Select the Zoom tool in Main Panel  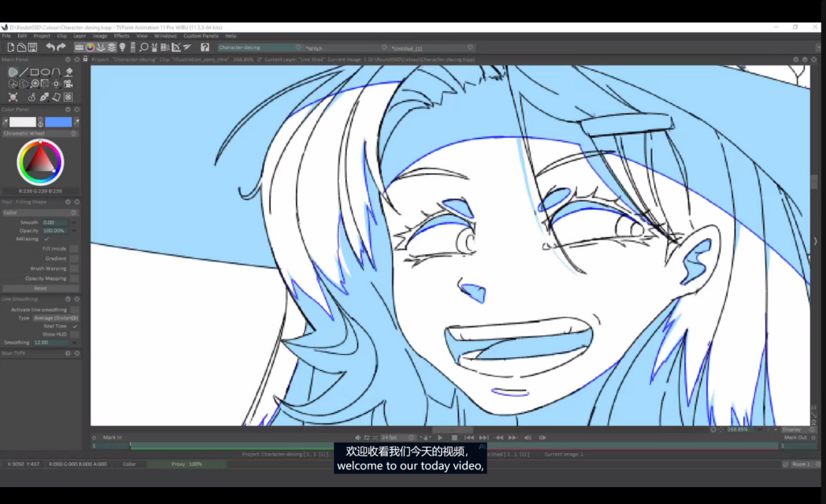click(35, 84)
